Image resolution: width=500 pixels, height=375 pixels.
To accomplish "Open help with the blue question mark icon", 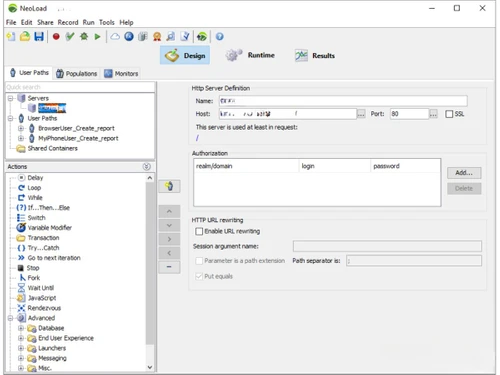I will coord(219,37).
